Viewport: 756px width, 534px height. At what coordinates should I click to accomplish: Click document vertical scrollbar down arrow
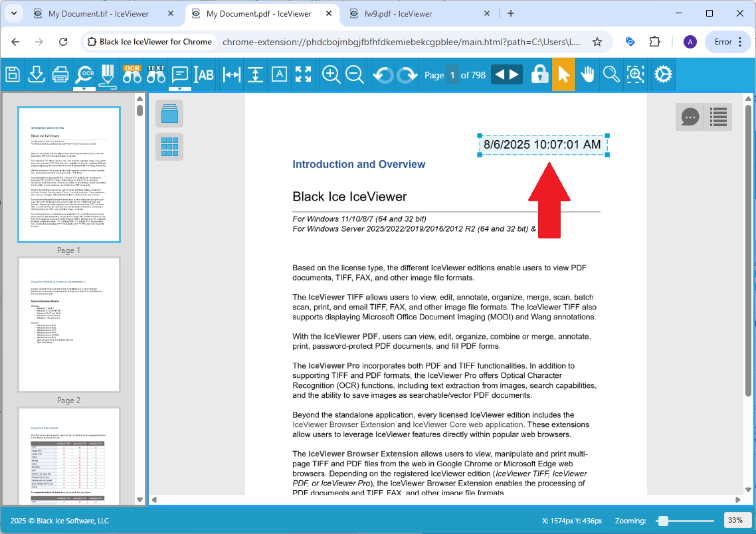748,489
